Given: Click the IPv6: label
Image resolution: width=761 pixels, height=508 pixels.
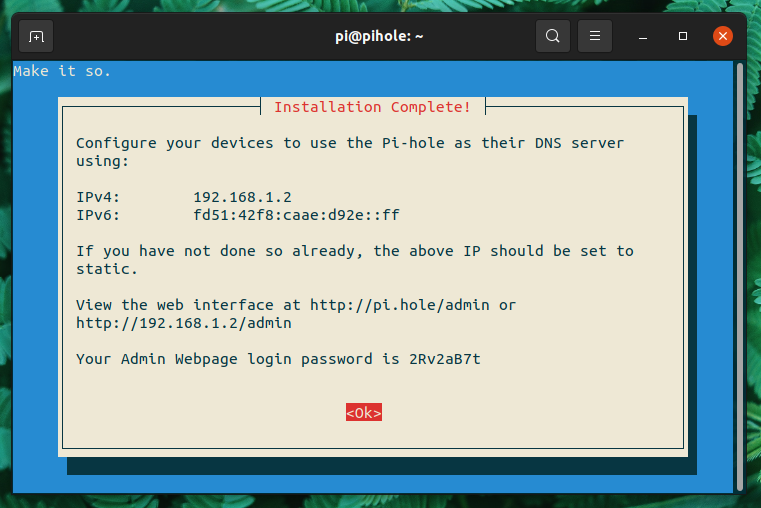Looking at the screenshot, I should click(98, 215).
